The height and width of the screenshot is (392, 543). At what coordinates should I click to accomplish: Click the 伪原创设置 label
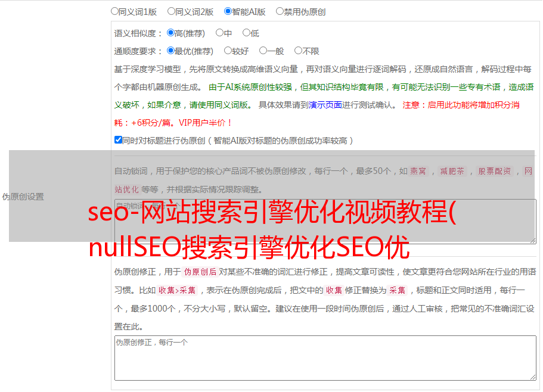(x=23, y=197)
